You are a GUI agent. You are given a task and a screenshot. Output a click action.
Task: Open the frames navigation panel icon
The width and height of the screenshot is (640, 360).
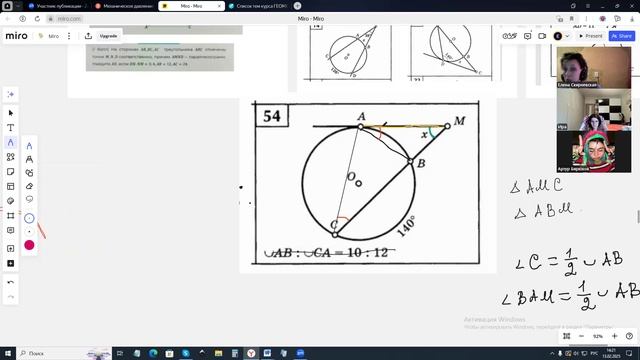pos(567,336)
